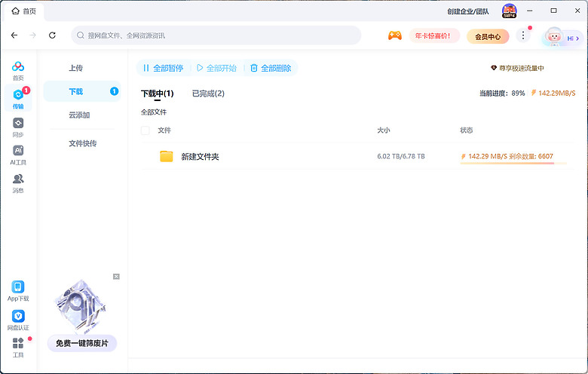Screen dimensions: 588x374
Task: Focus the 搜网盘文件 search field
Action: 216,35
